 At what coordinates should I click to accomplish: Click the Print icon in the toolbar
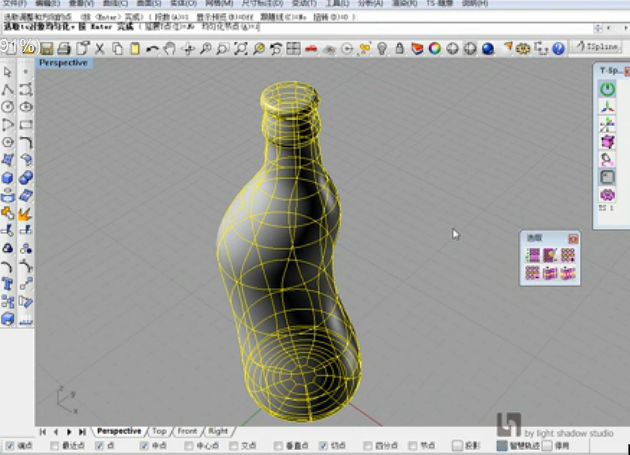(x=64, y=48)
